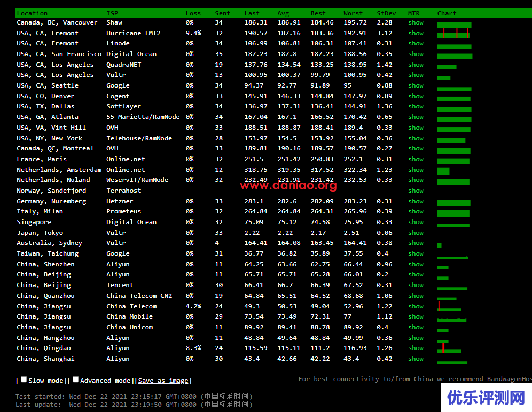532x412 pixels.
Task: Click the ISP column header
Action: pyautogui.click(x=112, y=13)
